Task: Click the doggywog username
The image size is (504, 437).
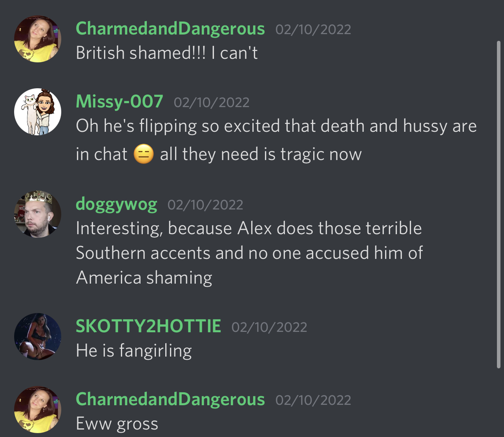Action: [116, 204]
